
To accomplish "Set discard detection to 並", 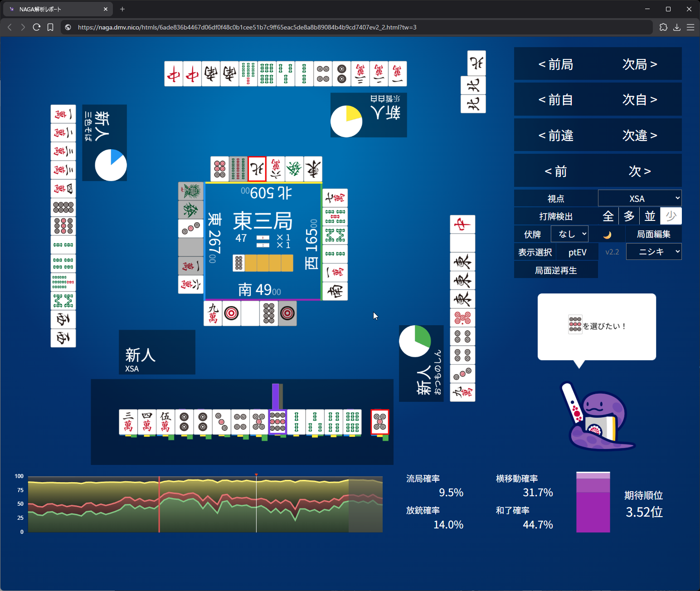I will tap(650, 216).
